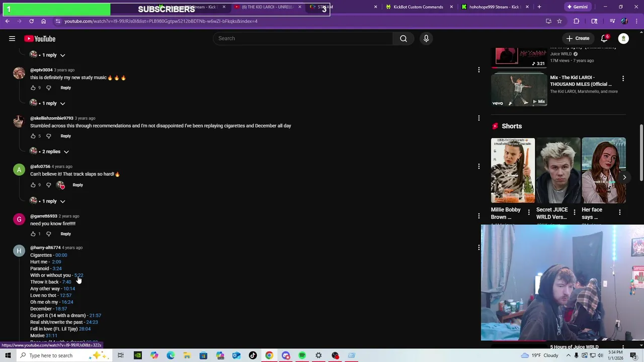This screenshot has height=362, width=644.
Task: Open options menu for @afc0756 comment
Action: [478, 166]
